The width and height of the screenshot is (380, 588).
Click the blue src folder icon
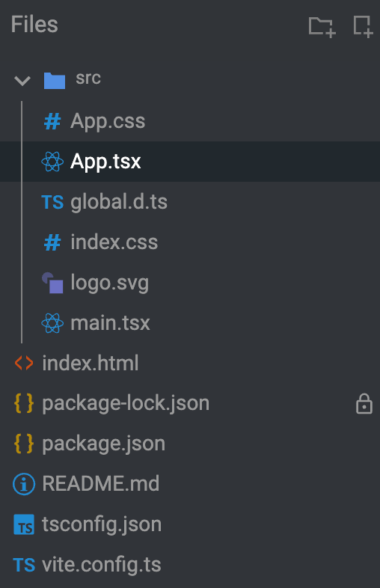coord(55,81)
